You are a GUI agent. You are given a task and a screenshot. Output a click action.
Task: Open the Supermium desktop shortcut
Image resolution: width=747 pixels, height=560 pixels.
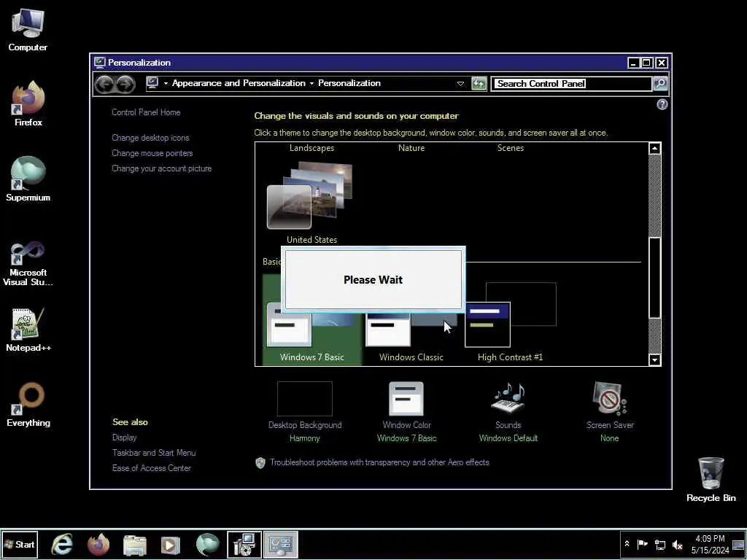point(28,179)
